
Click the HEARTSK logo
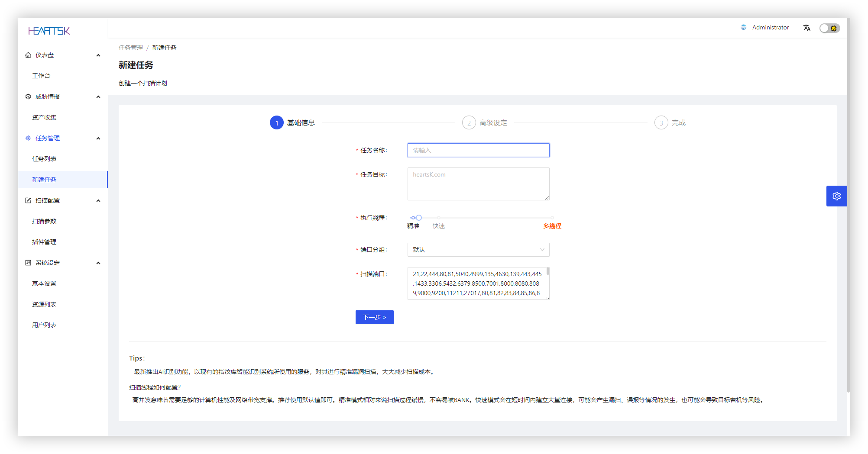click(49, 31)
